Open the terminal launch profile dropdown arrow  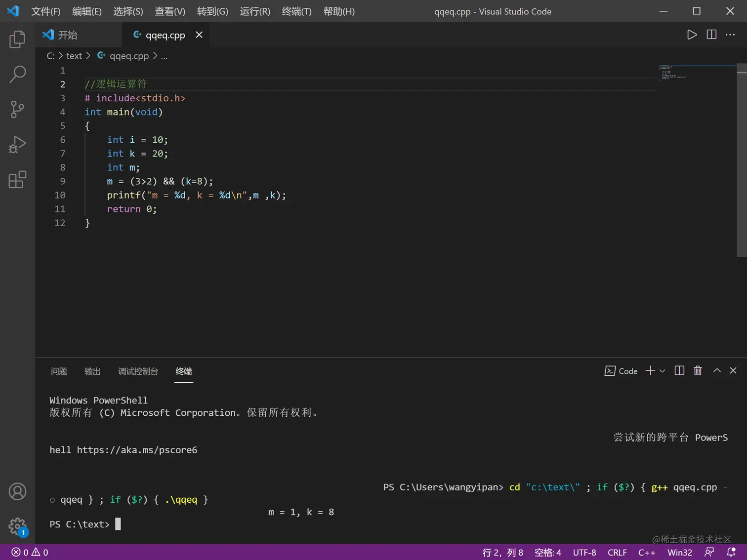pos(663,371)
